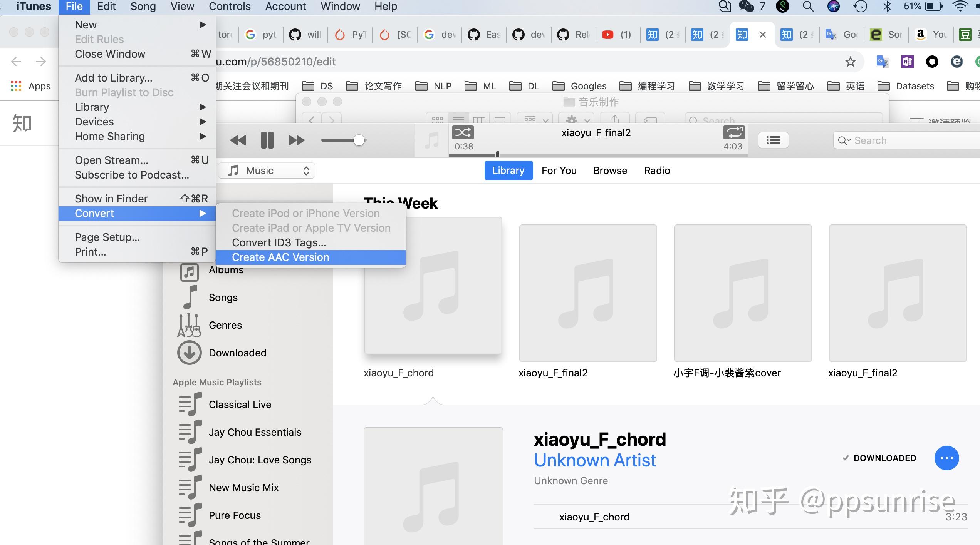Click the Google Translate extension icon
Image resolution: width=980 pixels, height=545 pixels.
point(882,62)
